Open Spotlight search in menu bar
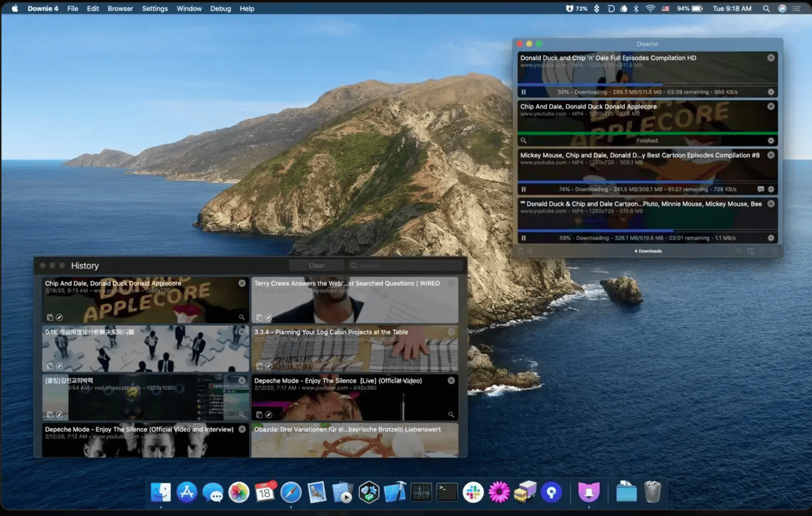The height and width of the screenshot is (516, 812). (x=766, y=9)
